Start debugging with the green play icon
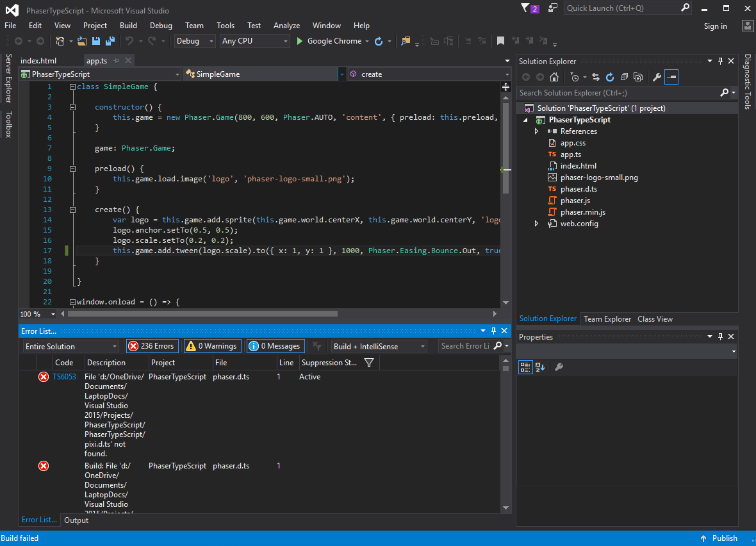Viewport: 756px width, 546px height. click(x=299, y=41)
